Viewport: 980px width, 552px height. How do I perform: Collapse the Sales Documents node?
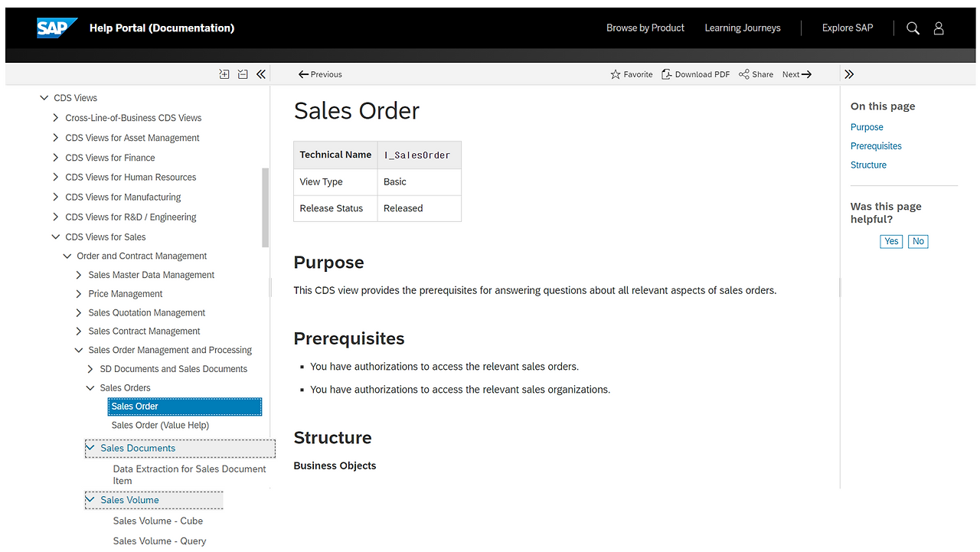point(90,448)
